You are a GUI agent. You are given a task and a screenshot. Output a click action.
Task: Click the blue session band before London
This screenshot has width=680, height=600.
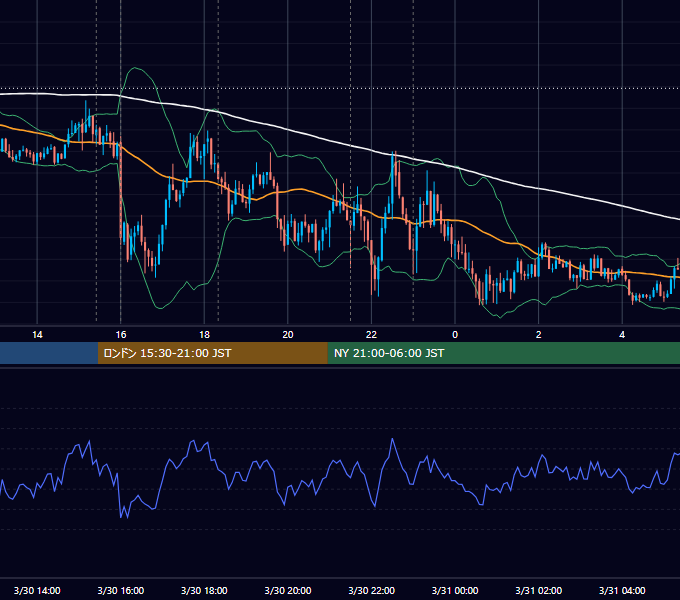(x=49, y=353)
